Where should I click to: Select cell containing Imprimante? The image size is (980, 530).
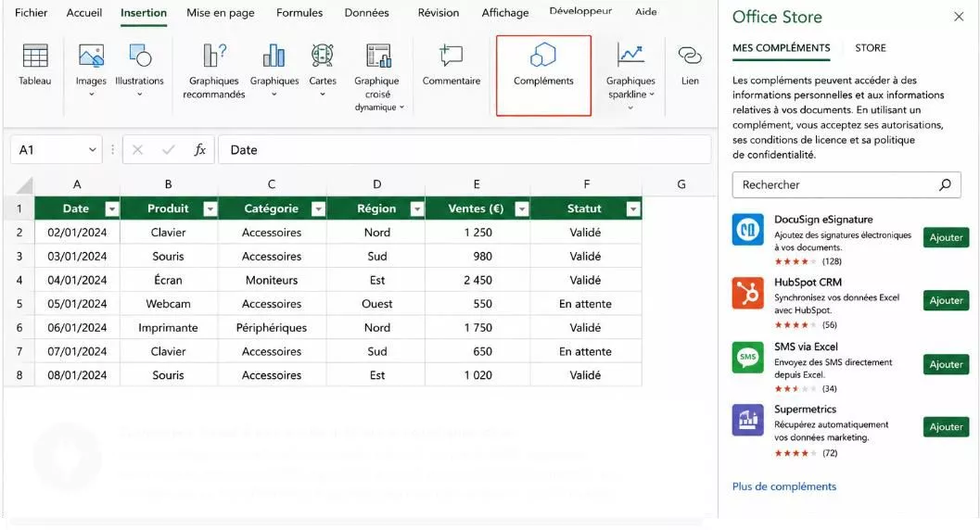point(168,328)
